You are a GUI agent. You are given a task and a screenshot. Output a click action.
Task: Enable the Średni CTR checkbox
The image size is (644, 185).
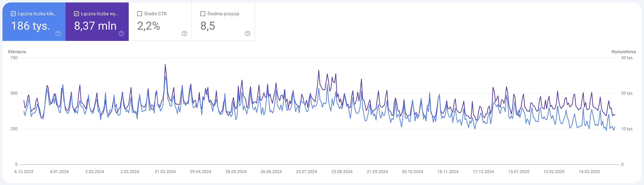(x=139, y=14)
